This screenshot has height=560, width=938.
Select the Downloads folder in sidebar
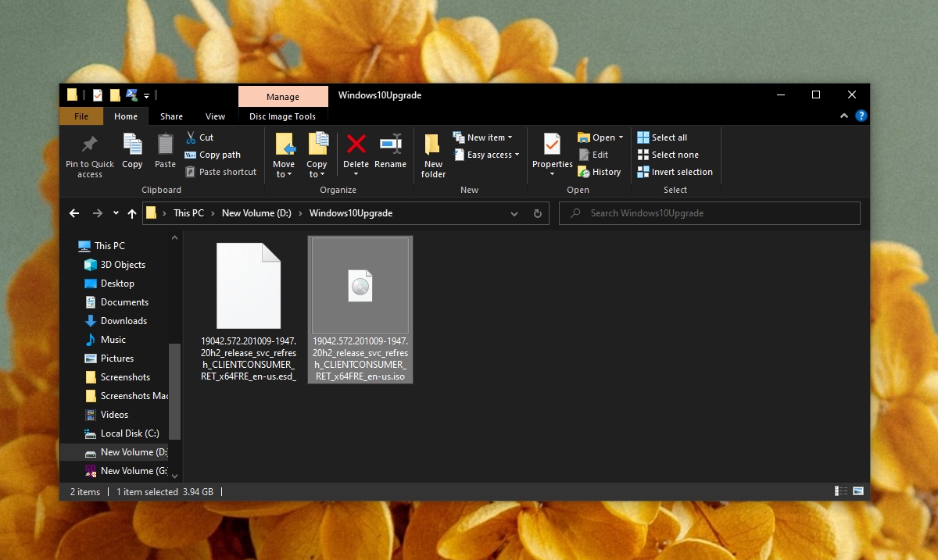[x=123, y=321]
